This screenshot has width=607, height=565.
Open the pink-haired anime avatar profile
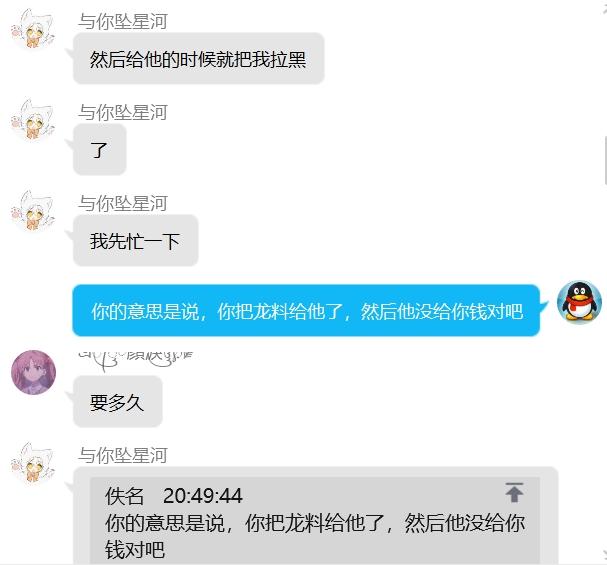click(x=34, y=372)
